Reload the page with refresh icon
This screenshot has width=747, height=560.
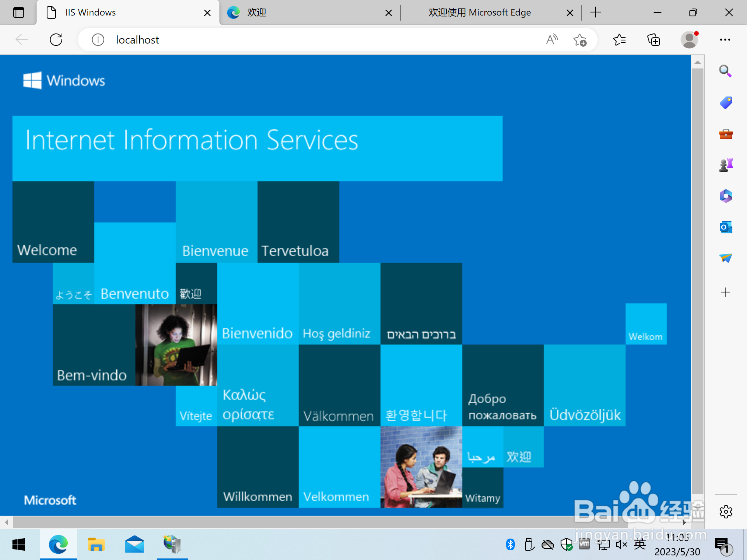pos(56,40)
